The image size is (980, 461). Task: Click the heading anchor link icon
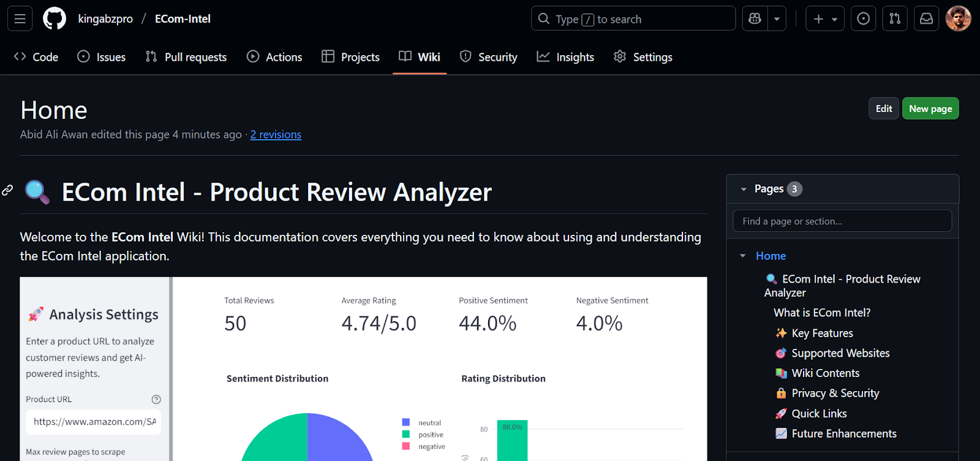[7, 190]
